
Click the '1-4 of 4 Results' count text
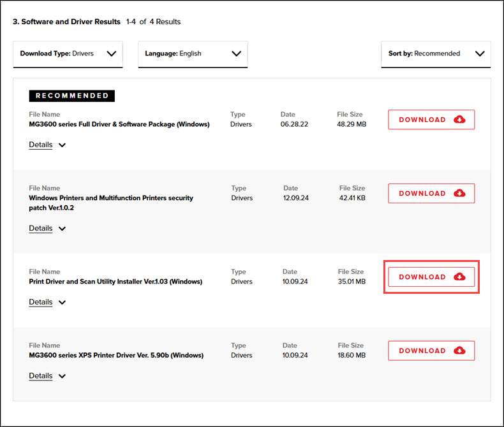click(x=153, y=22)
